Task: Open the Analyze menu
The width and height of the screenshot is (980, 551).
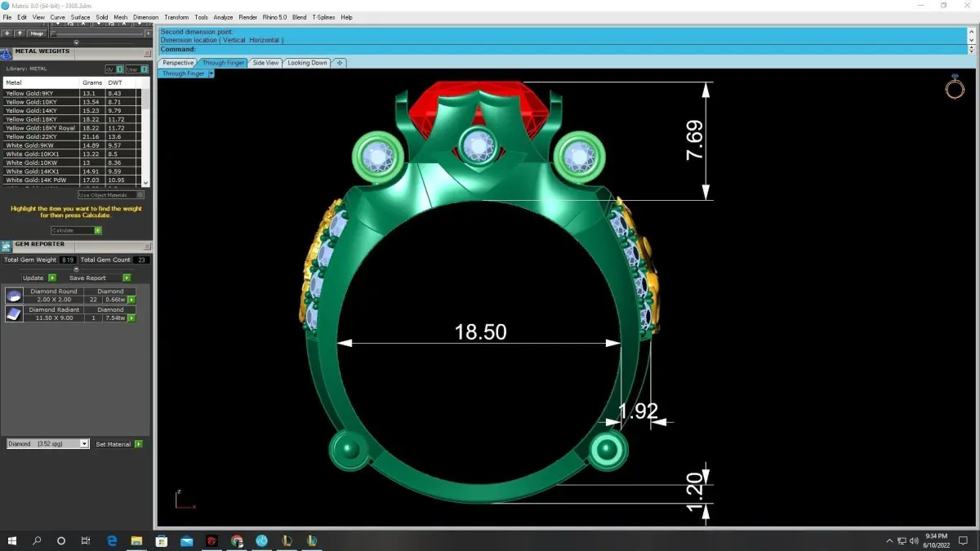Action: point(223,17)
